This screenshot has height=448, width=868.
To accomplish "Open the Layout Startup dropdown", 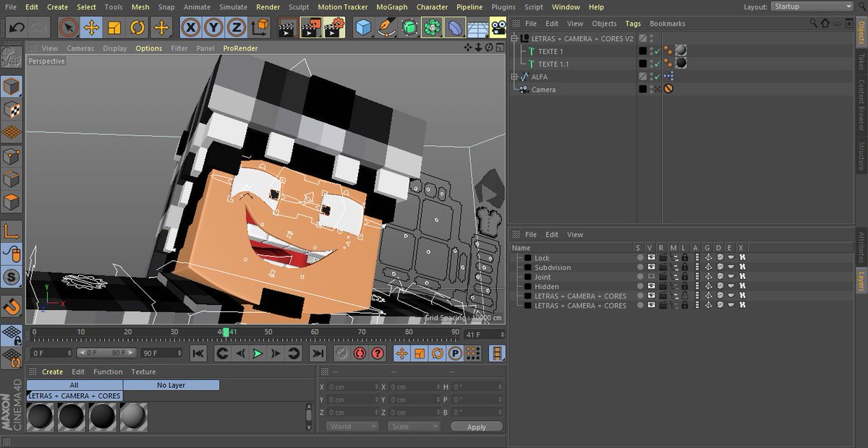I will coord(812,7).
